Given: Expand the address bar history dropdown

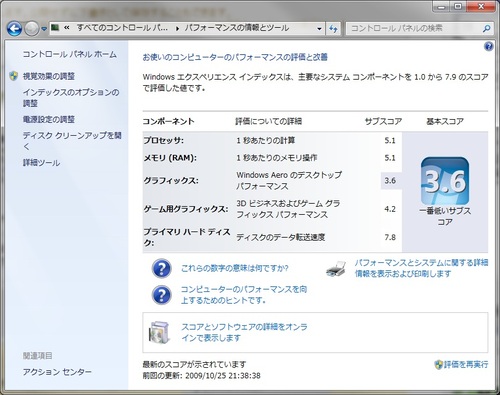Looking at the screenshot, I should point(319,29).
